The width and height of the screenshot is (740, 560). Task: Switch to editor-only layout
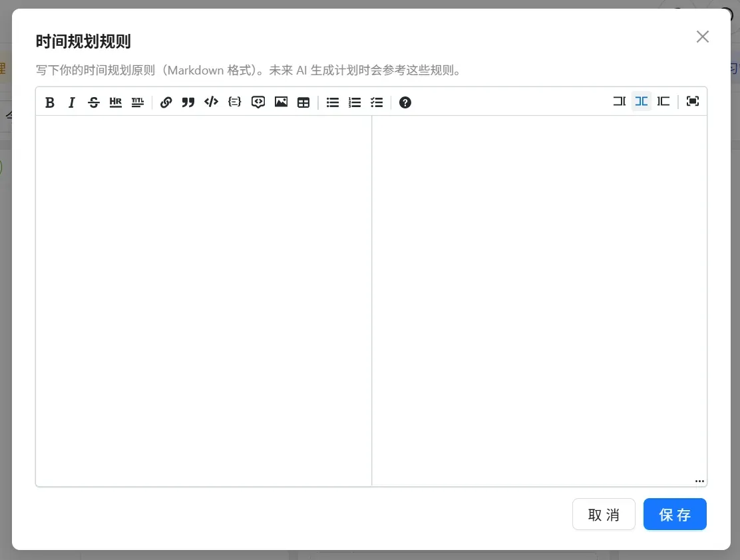619,102
